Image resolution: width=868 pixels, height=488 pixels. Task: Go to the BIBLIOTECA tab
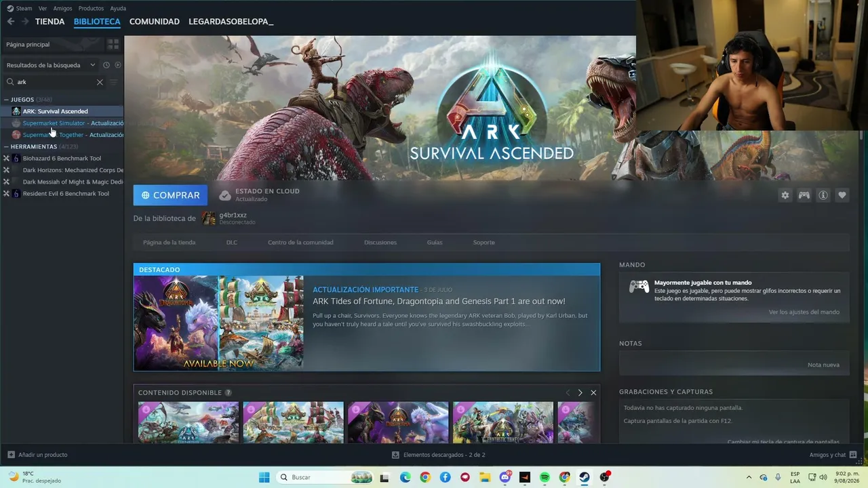coord(97,22)
